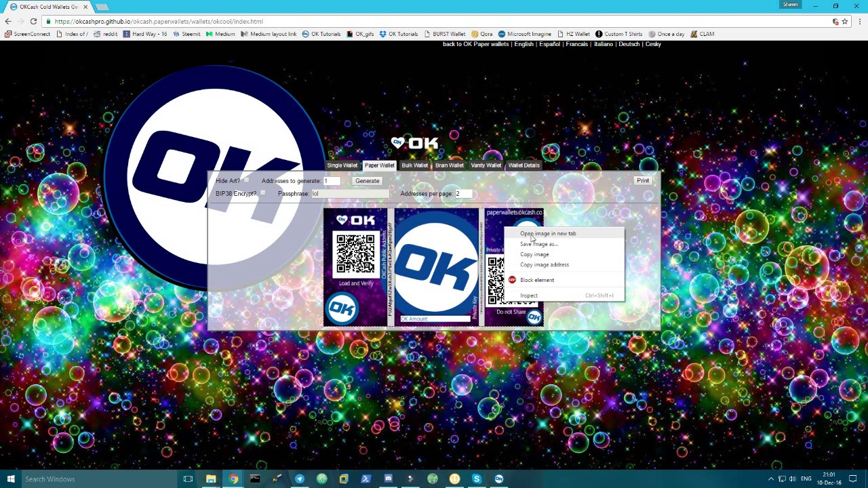Open the Steemit bookmark
868x488 pixels.
pyautogui.click(x=186, y=34)
